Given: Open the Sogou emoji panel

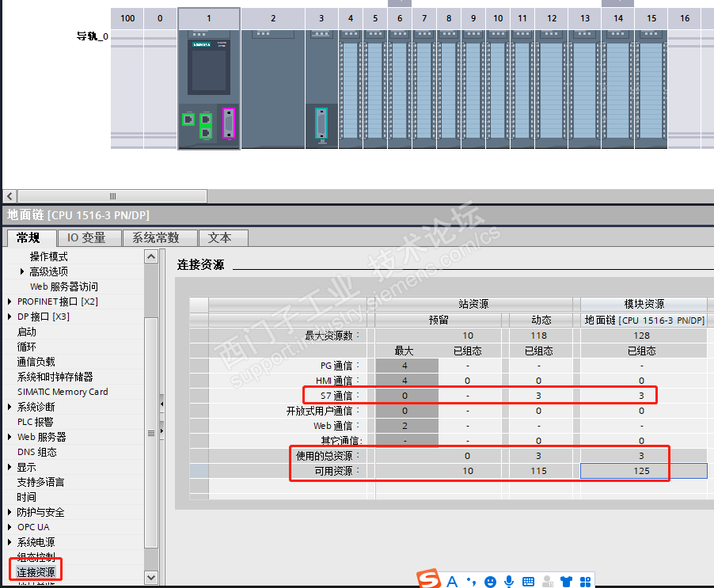Looking at the screenshot, I should point(490,582).
